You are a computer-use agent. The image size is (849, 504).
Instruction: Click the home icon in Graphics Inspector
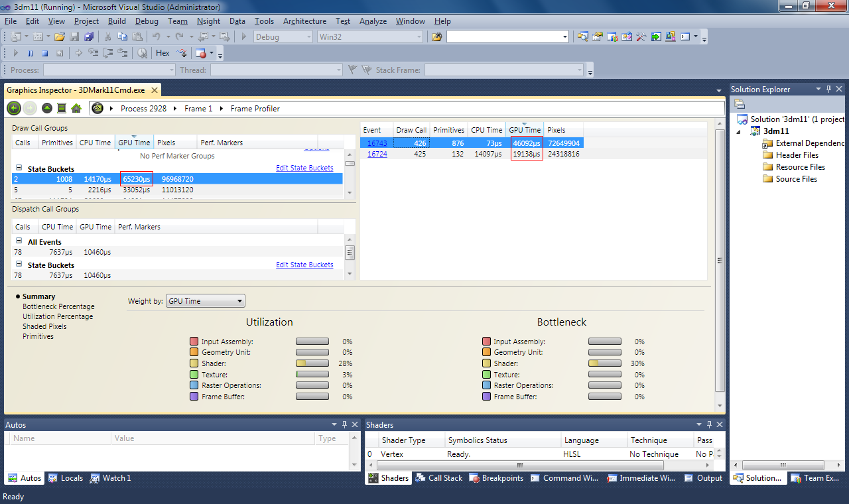(76, 108)
